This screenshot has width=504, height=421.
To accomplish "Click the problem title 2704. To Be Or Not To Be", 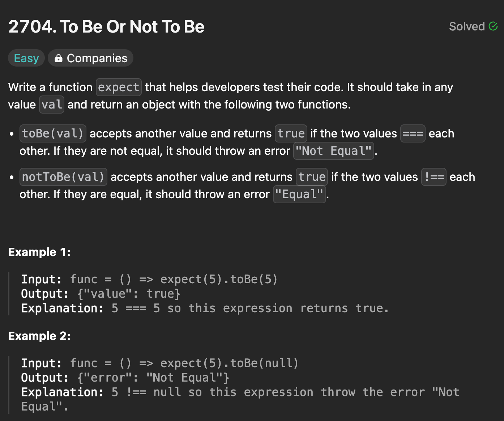I will pyautogui.click(x=106, y=26).
